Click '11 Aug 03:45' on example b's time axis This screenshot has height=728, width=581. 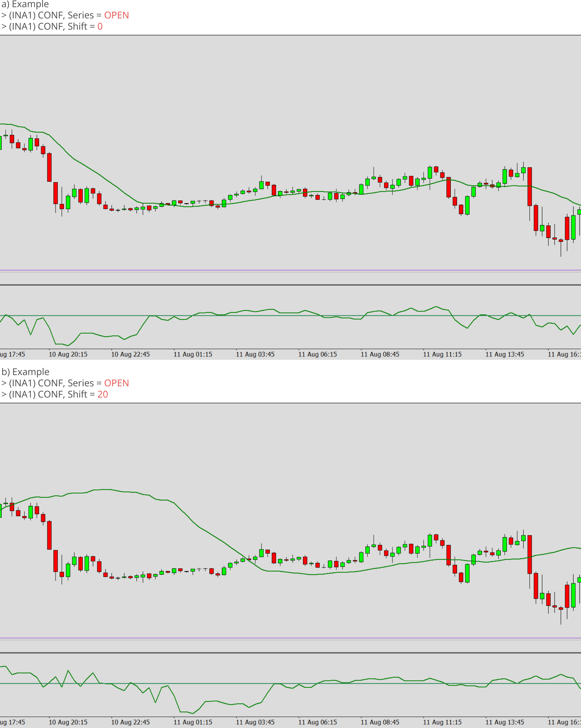[255, 722]
